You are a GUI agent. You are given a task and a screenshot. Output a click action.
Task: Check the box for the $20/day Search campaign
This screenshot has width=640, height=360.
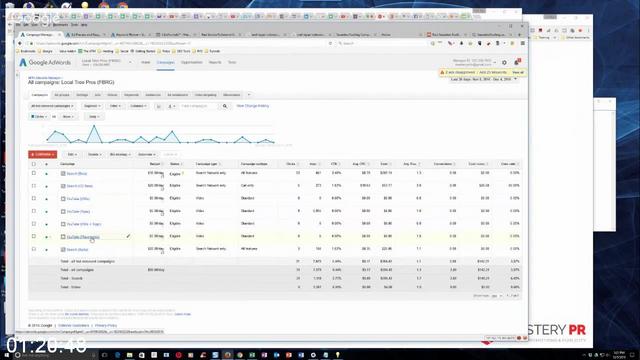[x=34, y=186]
